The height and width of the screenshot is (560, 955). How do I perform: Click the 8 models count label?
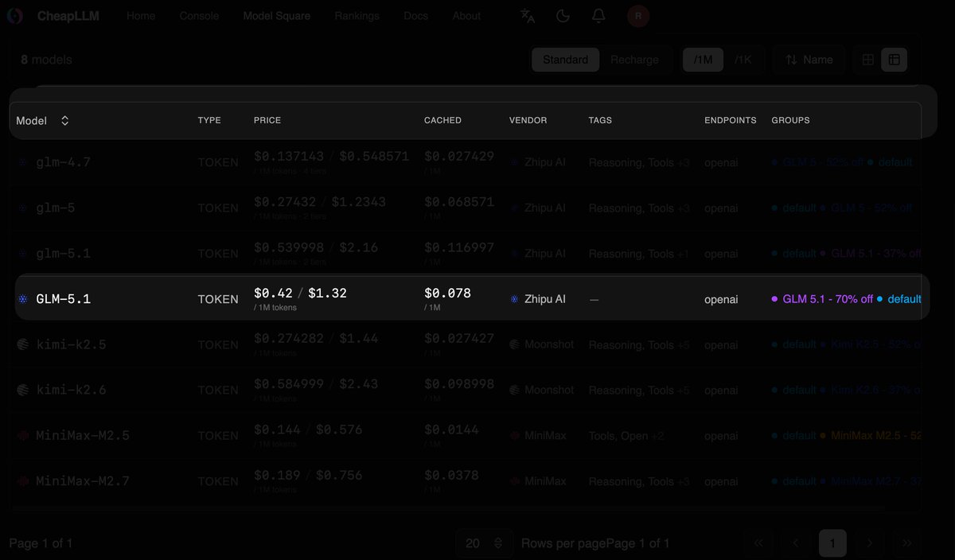click(x=46, y=60)
